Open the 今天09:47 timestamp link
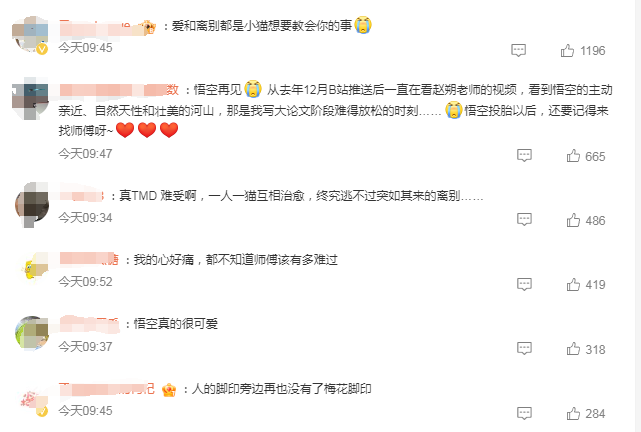 [85, 154]
